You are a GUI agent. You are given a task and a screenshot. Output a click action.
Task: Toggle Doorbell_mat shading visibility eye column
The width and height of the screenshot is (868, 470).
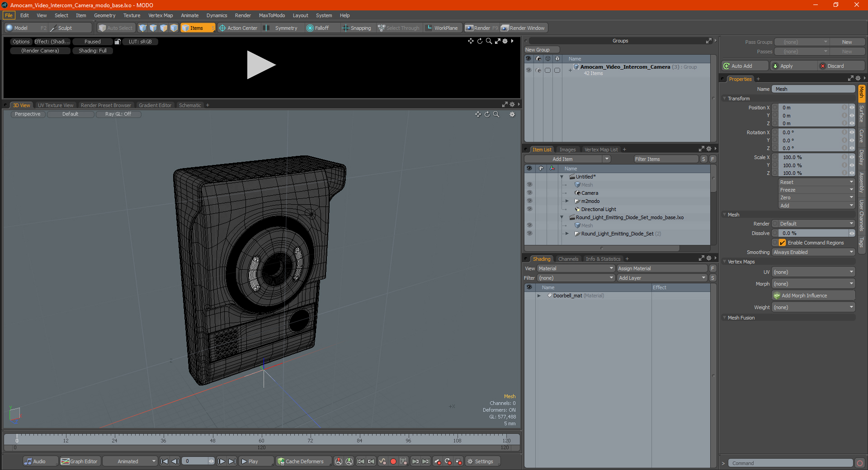coord(529,296)
